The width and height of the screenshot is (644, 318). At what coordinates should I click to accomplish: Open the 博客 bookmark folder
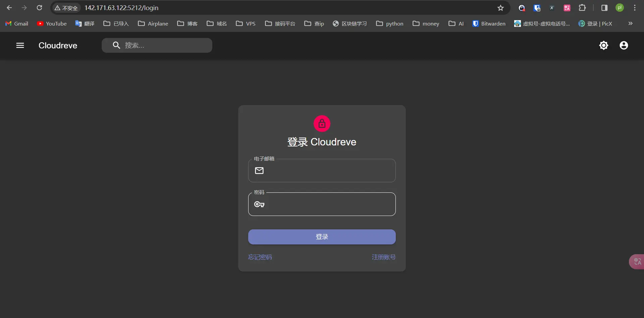point(187,24)
